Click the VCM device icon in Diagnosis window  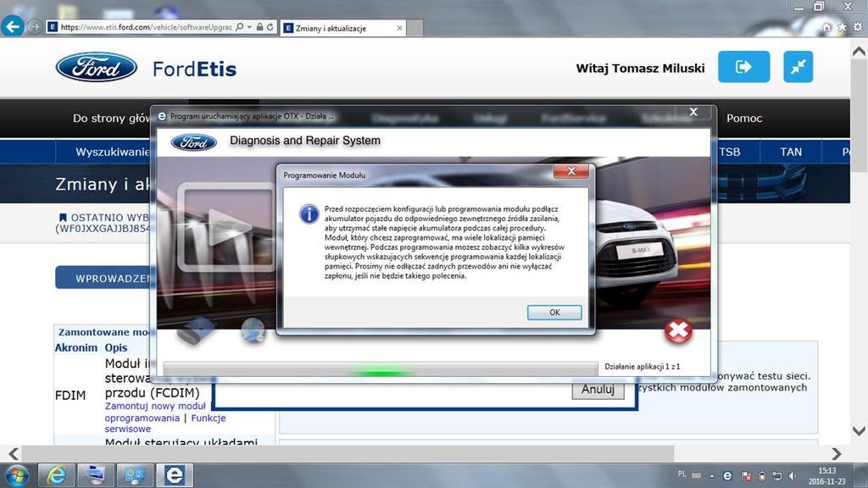click(x=196, y=331)
